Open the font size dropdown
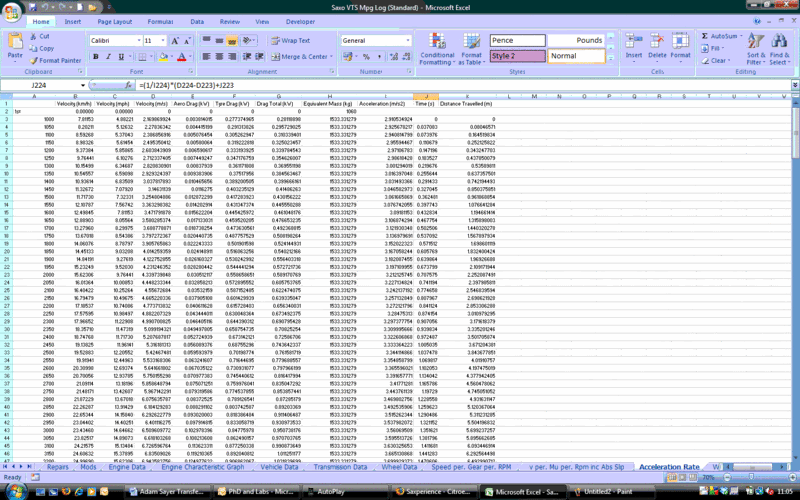This screenshot has height=500, width=800. coord(163,41)
